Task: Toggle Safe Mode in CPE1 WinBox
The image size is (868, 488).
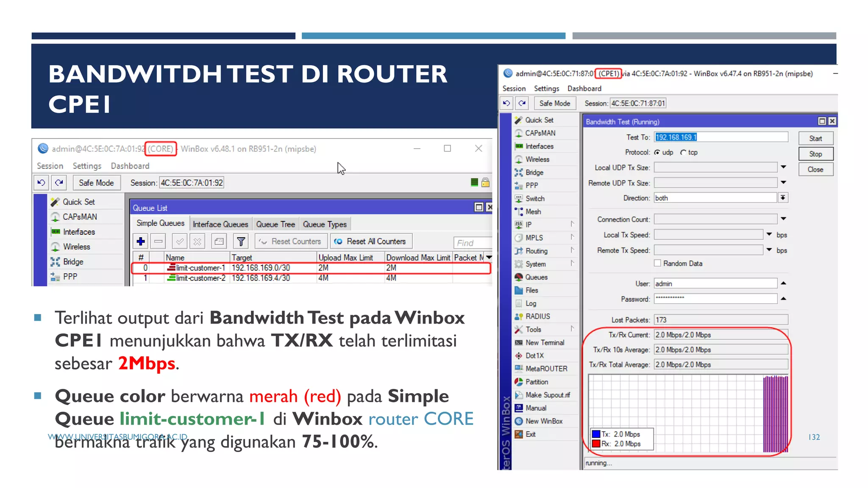Action: [554, 103]
